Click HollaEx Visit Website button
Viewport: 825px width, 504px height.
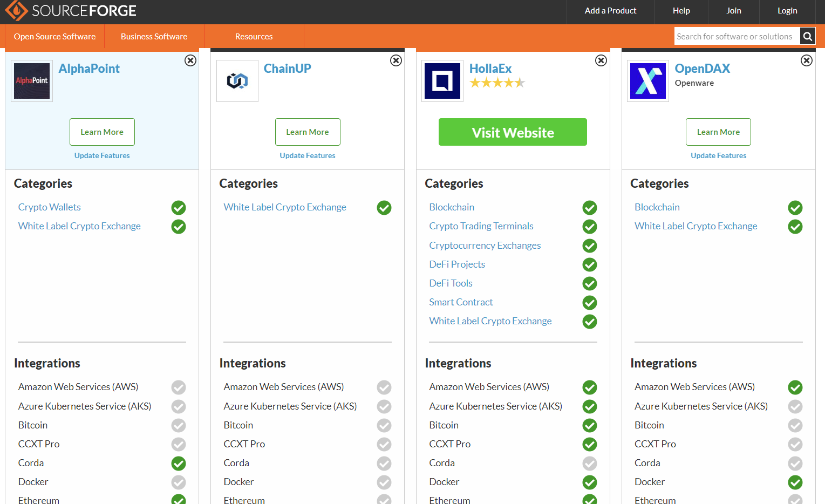[x=513, y=132]
